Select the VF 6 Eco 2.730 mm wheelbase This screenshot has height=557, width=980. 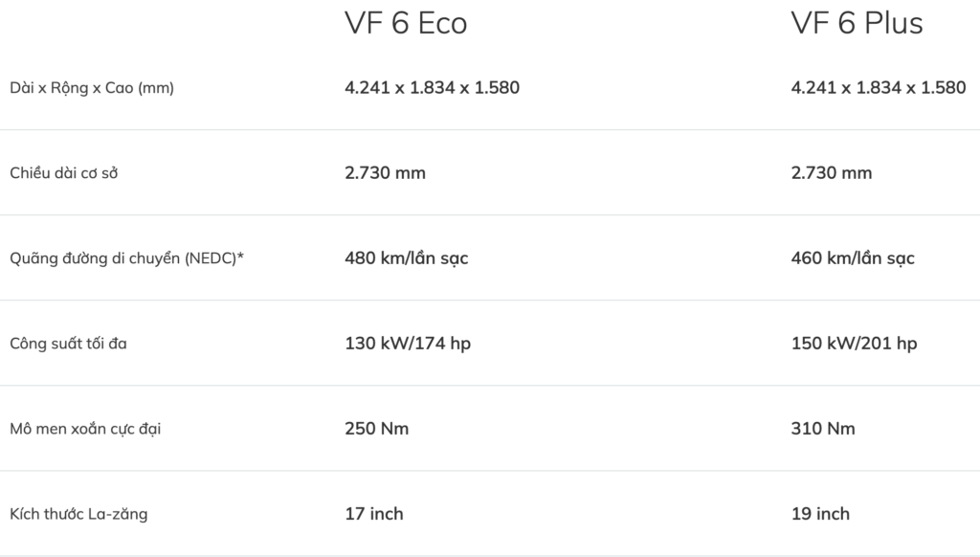(385, 173)
